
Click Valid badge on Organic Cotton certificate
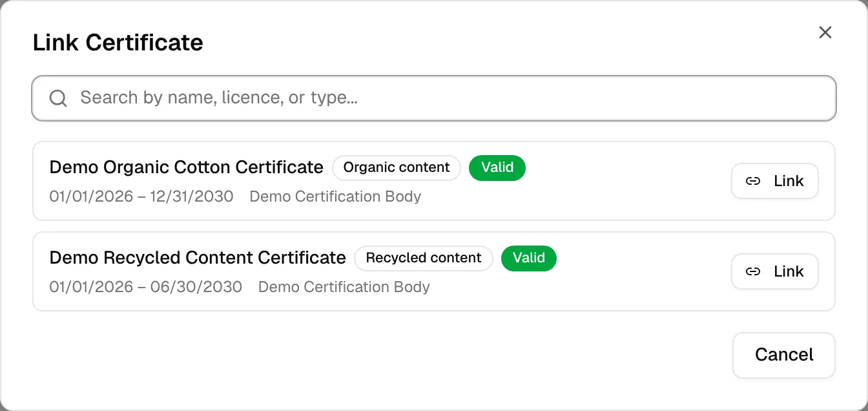click(x=497, y=167)
